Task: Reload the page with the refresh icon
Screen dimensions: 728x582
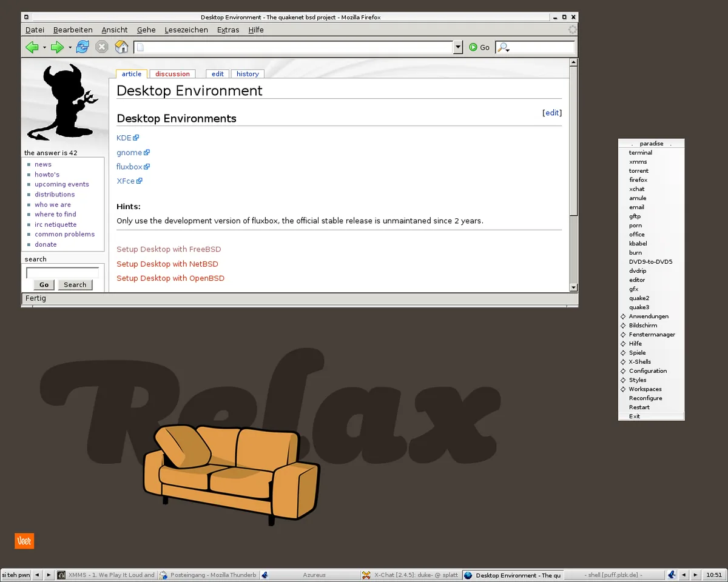Action: (x=83, y=47)
